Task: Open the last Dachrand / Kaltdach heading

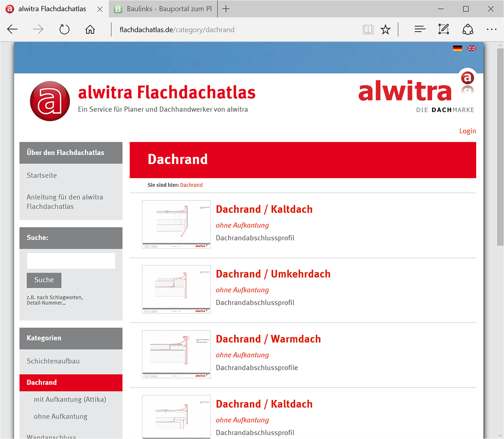Action: click(x=264, y=404)
